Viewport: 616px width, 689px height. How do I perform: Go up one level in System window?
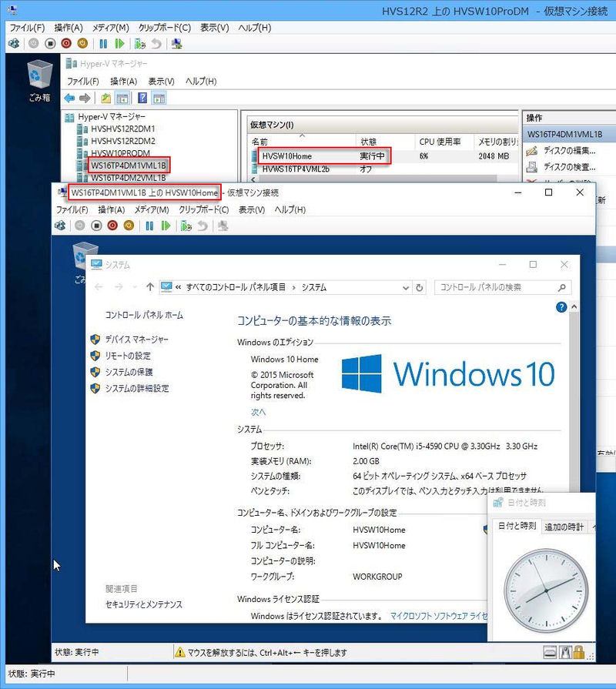tap(150, 287)
